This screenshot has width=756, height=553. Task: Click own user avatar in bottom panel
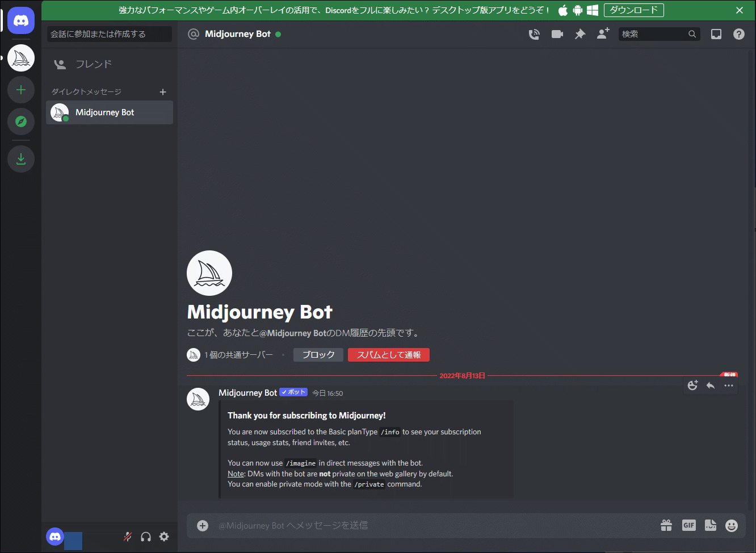tap(55, 537)
